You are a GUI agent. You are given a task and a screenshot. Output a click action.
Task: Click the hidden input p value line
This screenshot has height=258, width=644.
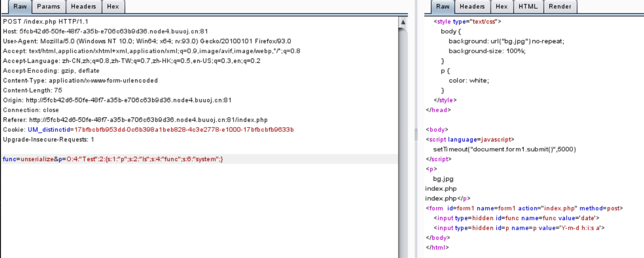click(x=519, y=228)
